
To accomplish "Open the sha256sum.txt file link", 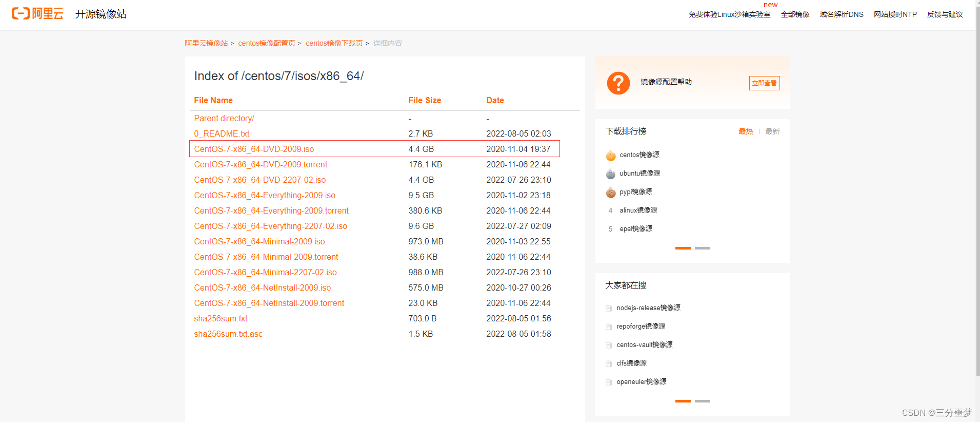I will [x=221, y=318].
